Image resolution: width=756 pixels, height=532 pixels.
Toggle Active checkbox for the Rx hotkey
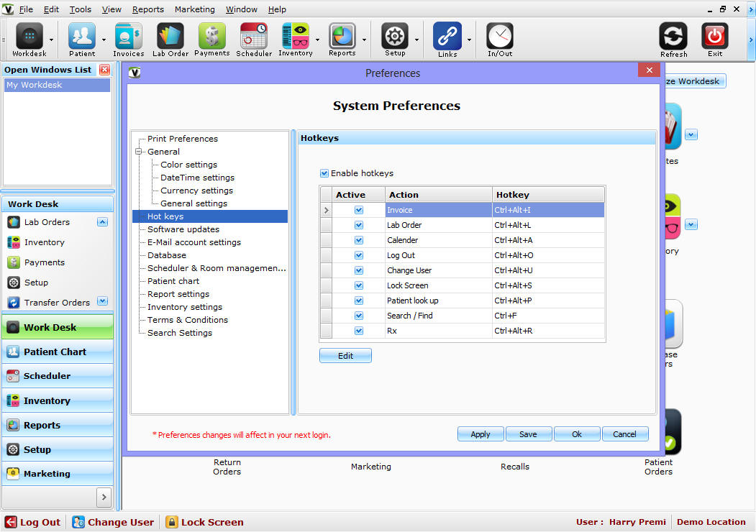(x=359, y=331)
